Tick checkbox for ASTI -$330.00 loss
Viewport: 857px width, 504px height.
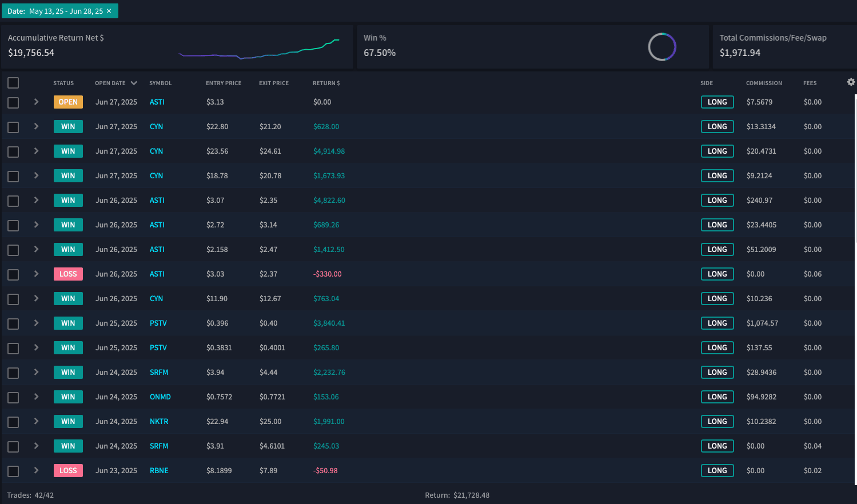tap(13, 275)
